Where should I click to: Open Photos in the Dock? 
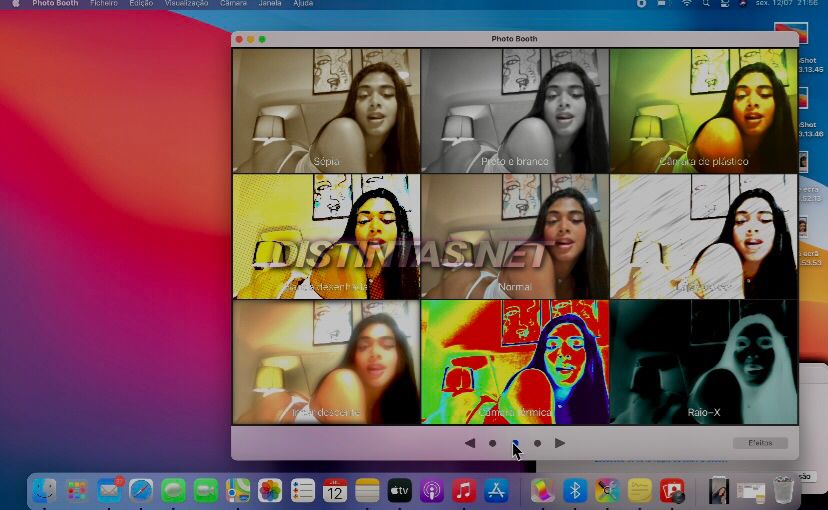[270, 490]
